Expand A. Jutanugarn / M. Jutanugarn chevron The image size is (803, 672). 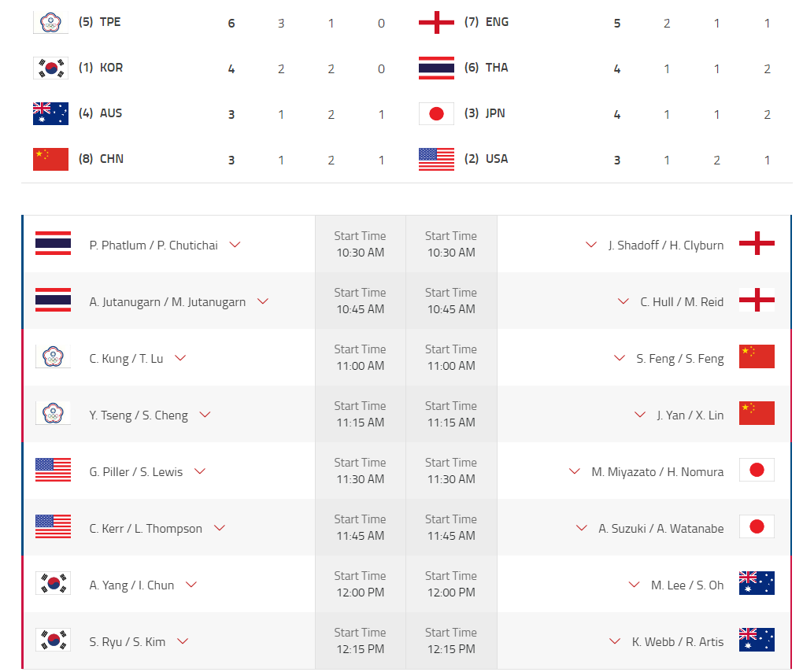263,301
